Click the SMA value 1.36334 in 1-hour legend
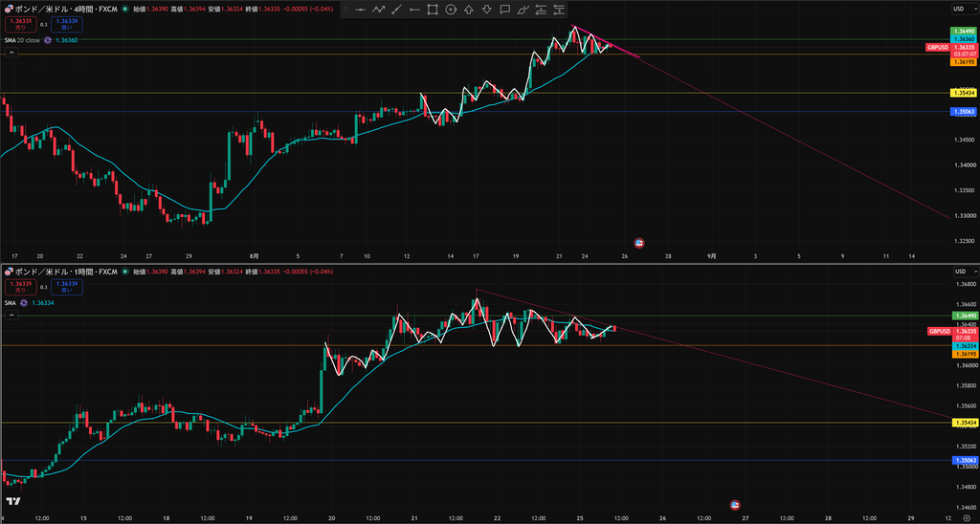The image size is (980, 524). (43, 302)
